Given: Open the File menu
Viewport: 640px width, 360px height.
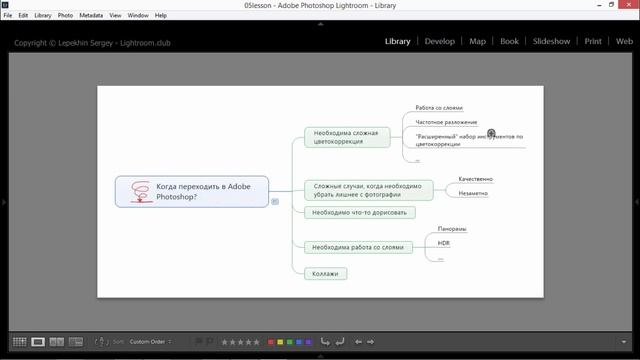Looking at the screenshot, I should pyautogui.click(x=8, y=16).
